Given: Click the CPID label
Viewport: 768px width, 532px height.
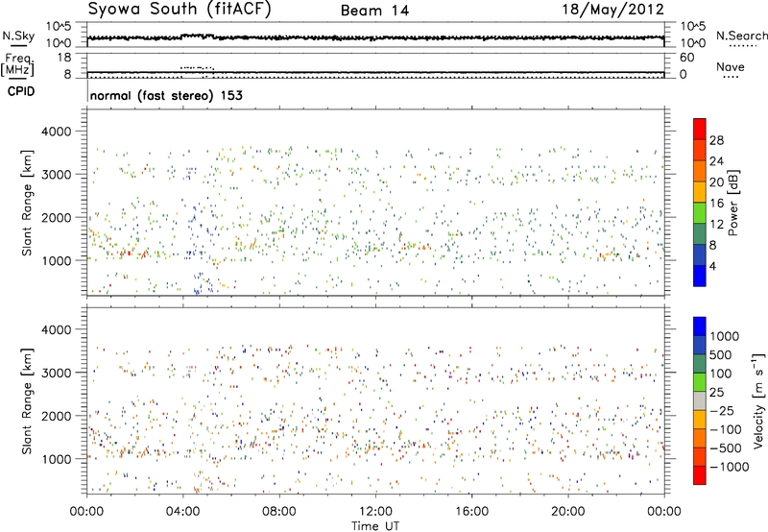Looking at the screenshot, I should point(21,91).
